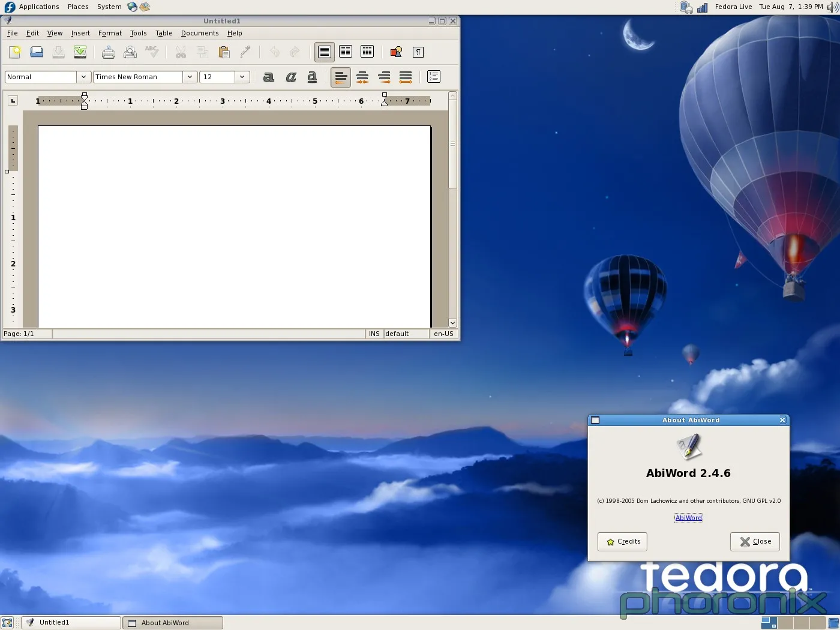Open the web browser launcher in top panel

coord(132,7)
